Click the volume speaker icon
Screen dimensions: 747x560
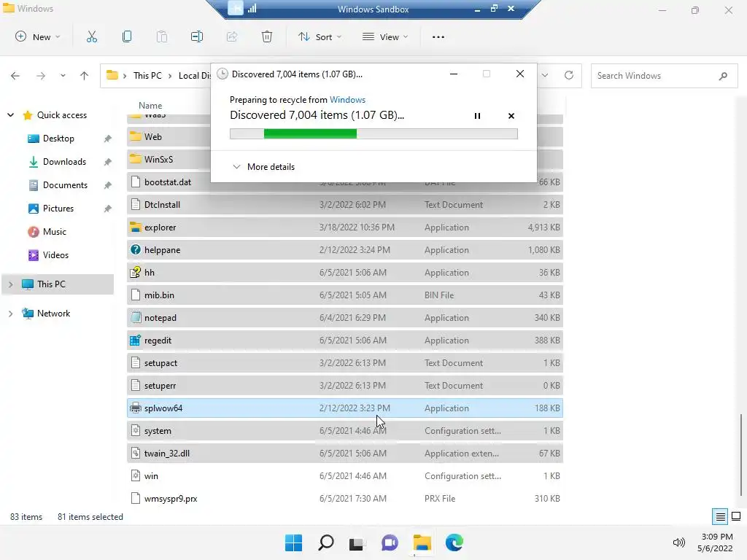(679, 542)
